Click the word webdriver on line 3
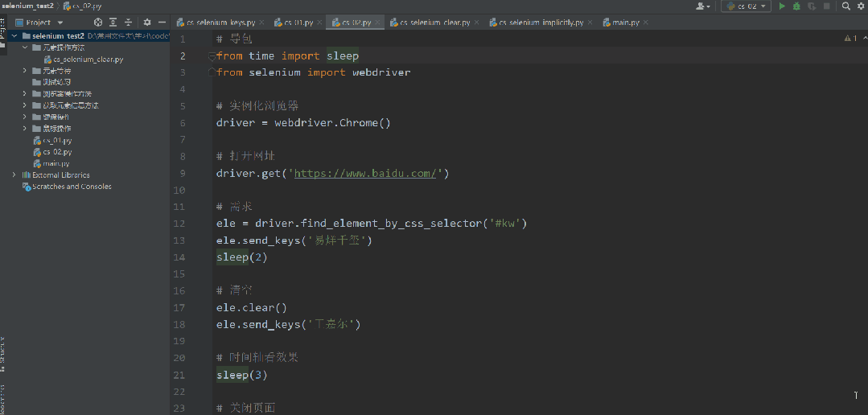Viewport: 868px width, 415px height. 381,72
